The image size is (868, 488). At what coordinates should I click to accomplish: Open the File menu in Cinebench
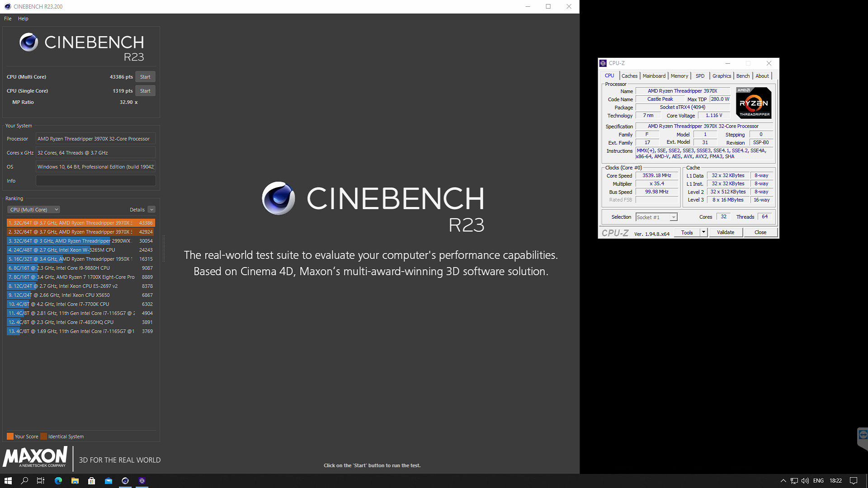8,19
